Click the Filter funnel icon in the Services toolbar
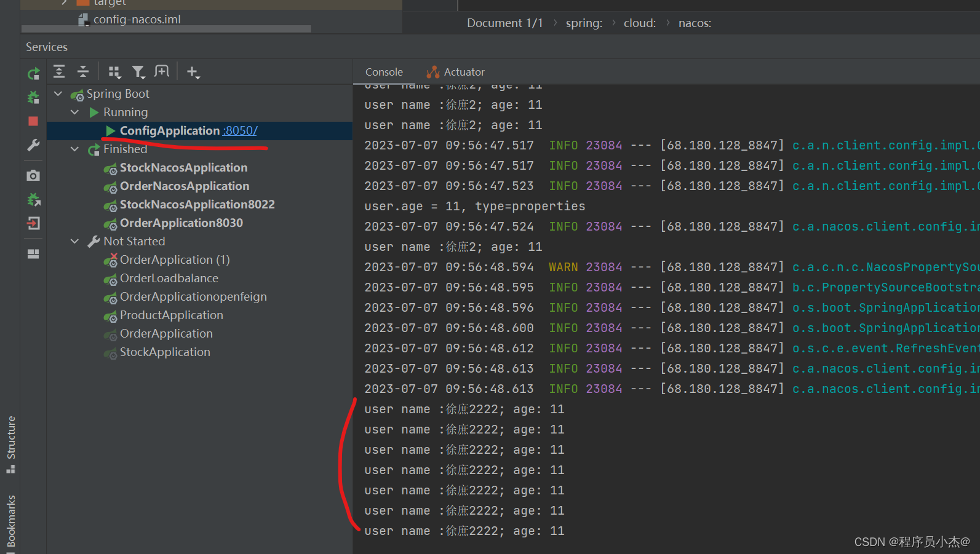This screenshot has width=980, height=554. tap(138, 72)
